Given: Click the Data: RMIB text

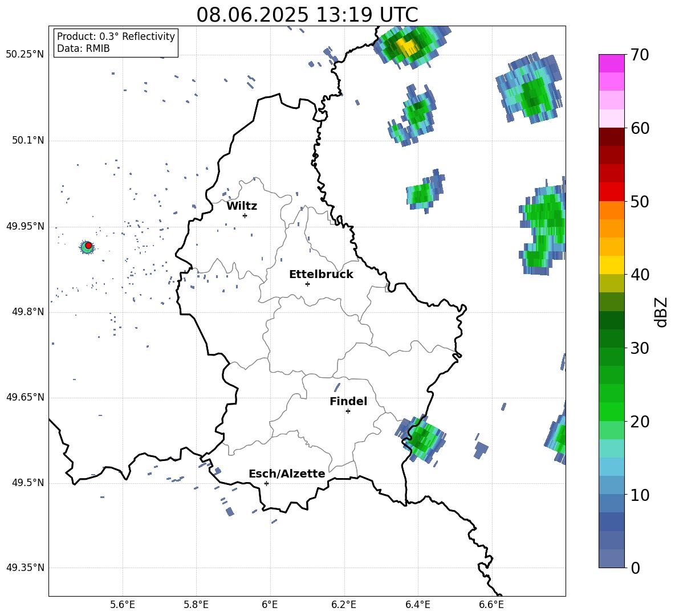Looking at the screenshot, I should click(83, 48).
